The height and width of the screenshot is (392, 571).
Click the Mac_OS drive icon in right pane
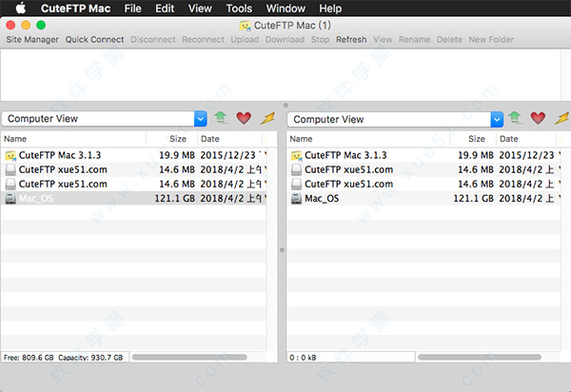pos(296,199)
